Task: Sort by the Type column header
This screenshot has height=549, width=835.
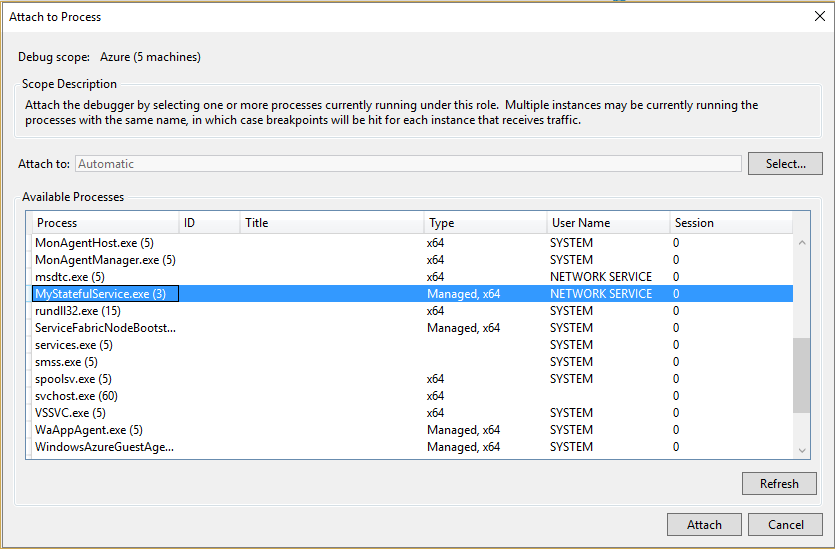Action: click(x=486, y=223)
